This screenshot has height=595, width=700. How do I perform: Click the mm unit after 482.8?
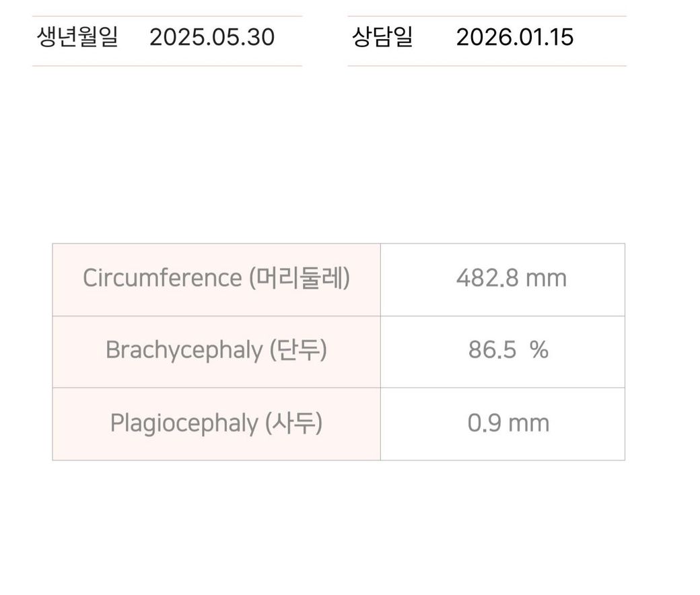tap(547, 279)
